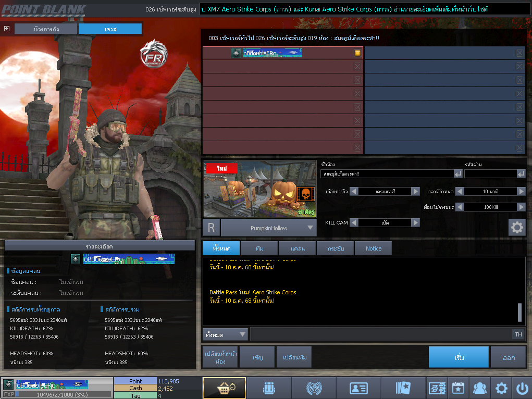This screenshot has width=532, height=399.
Task: Open the shop basket icon
Action: (224, 388)
